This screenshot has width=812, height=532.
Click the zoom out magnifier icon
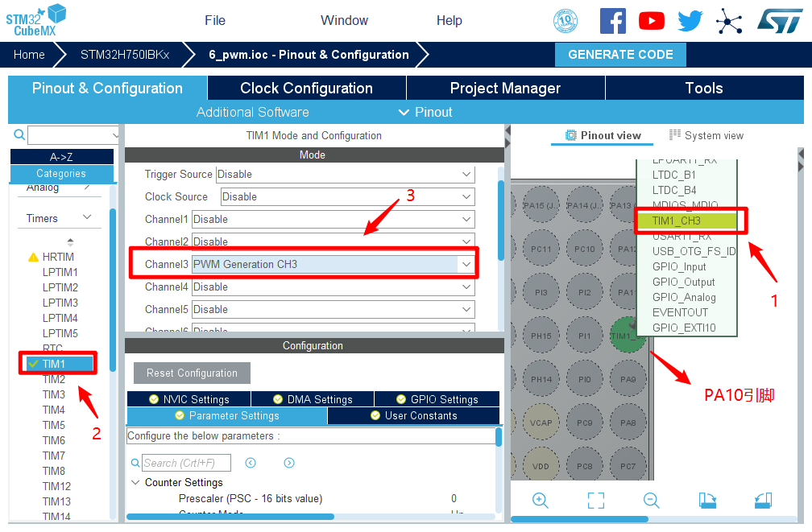point(652,500)
